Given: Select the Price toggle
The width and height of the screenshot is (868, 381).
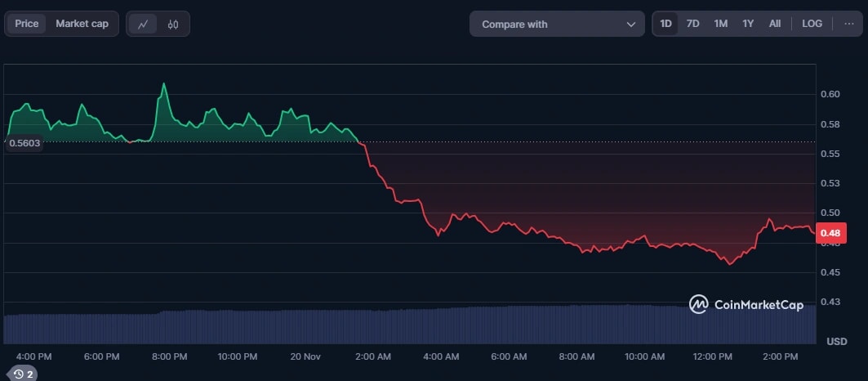Looking at the screenshot, I should (x=27, y=24).
